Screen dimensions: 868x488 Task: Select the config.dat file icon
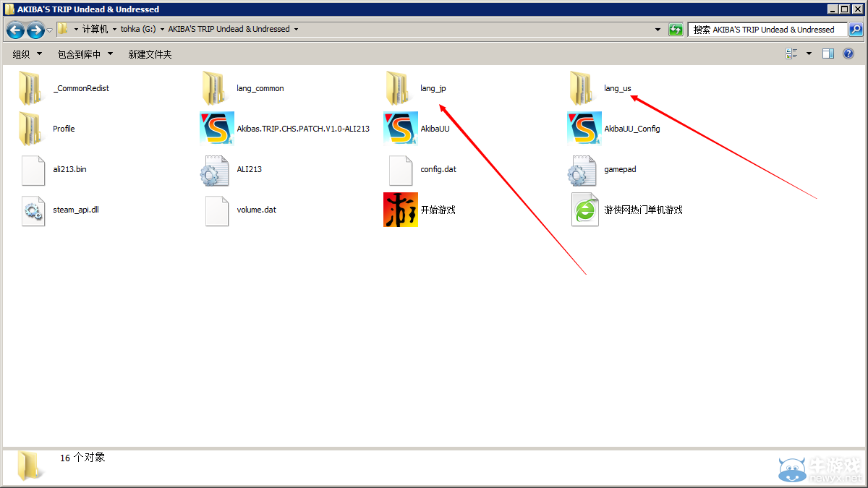pos(401,169)
